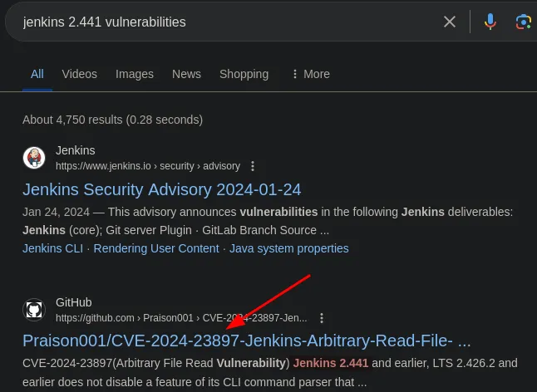Open the Praison001 CVE-2024-23897 GitHub result

246,341
